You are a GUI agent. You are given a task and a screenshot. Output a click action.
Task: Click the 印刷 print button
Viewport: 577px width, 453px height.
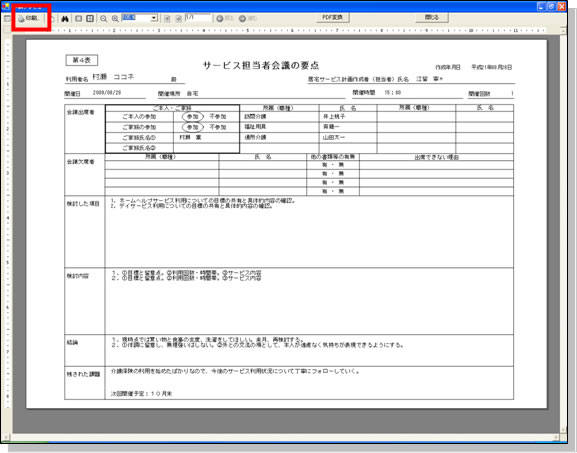30,18
